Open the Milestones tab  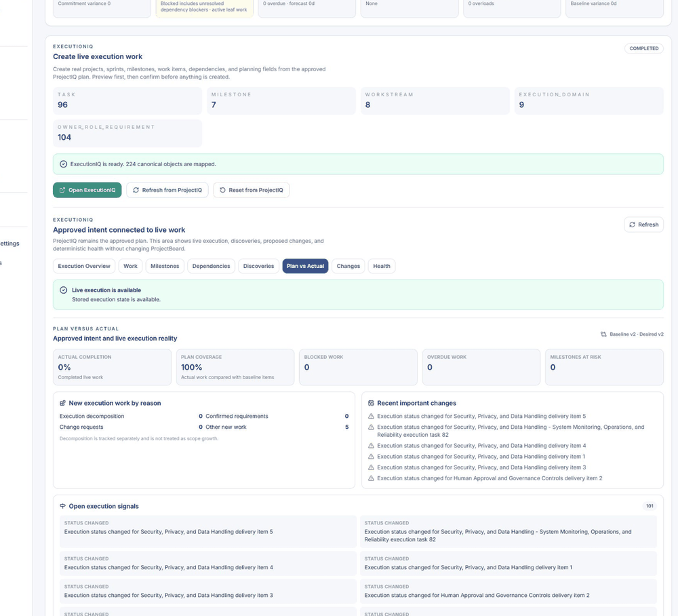[x=165, y=266]
